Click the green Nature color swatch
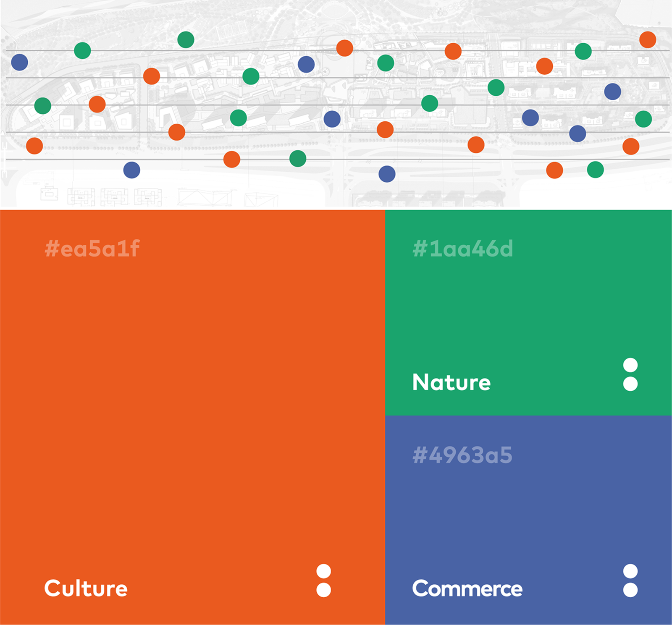This screenshot has height=625, width=672. (x=528, y=313)
